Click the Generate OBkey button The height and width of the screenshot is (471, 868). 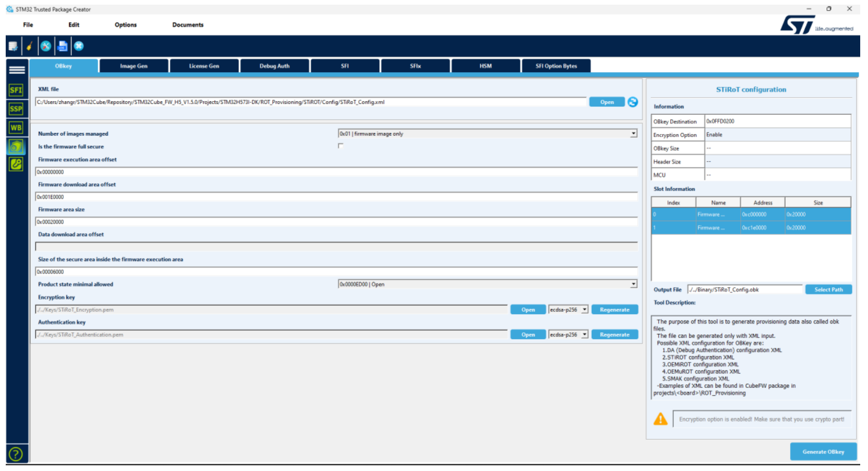point(823,452)
